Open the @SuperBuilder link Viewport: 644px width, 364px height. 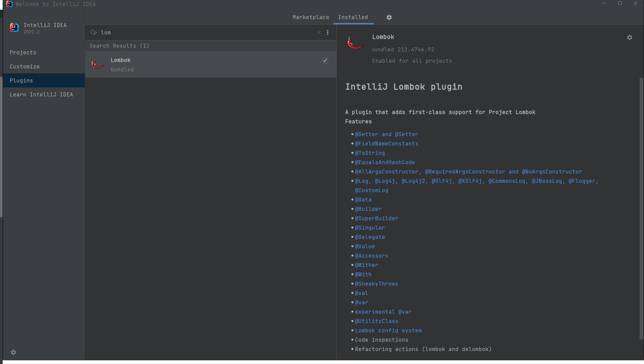point(376,219)
